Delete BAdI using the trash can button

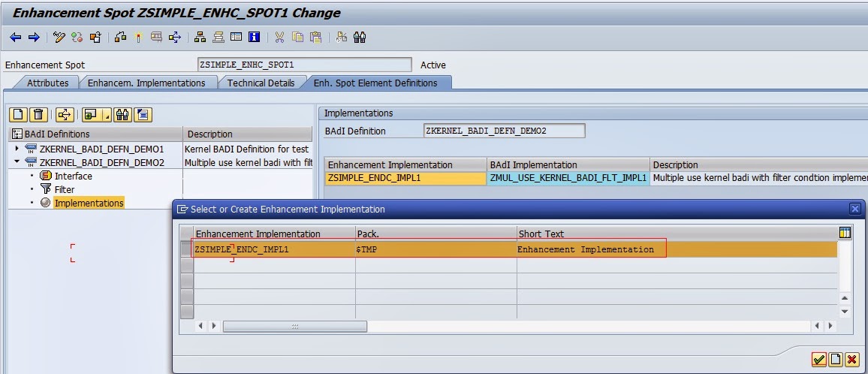[x=38, y=115]
